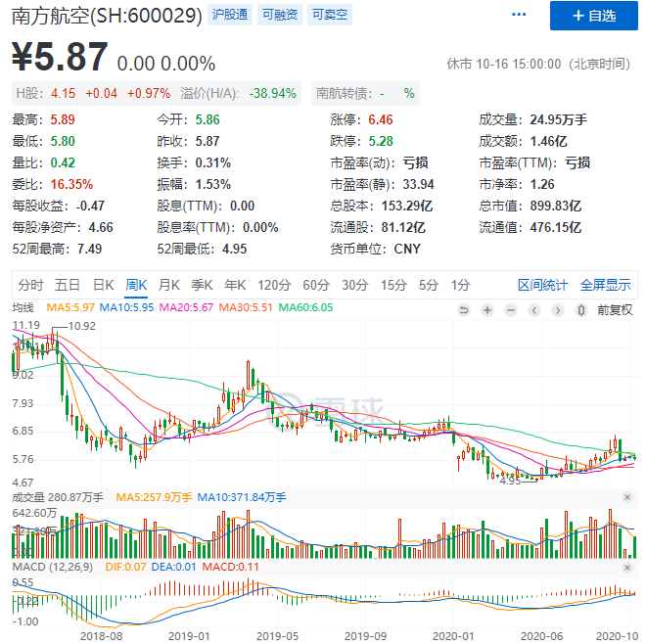Switch to the 1分 chart tab
This screenshot has height=644, width=646.
pos(460,285)
